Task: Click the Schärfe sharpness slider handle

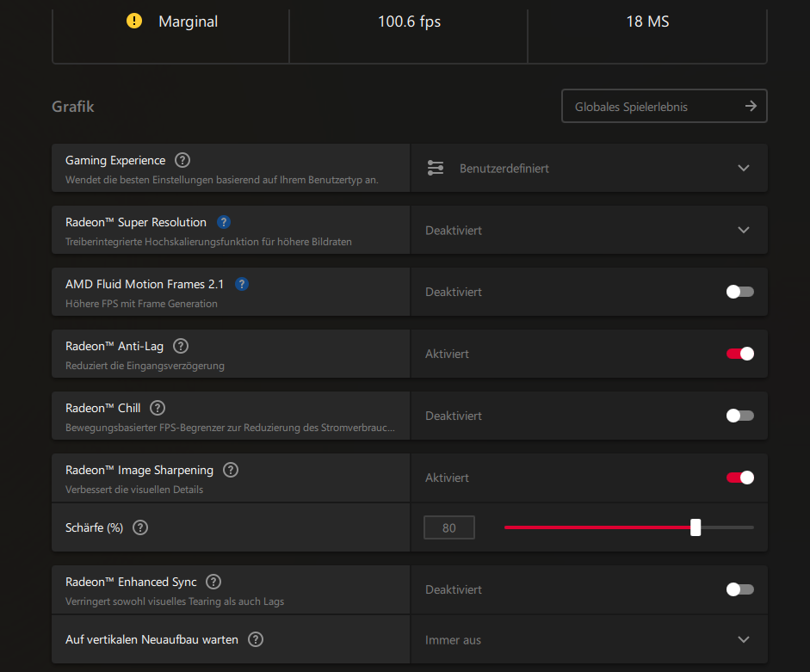Action: point(696,527)
